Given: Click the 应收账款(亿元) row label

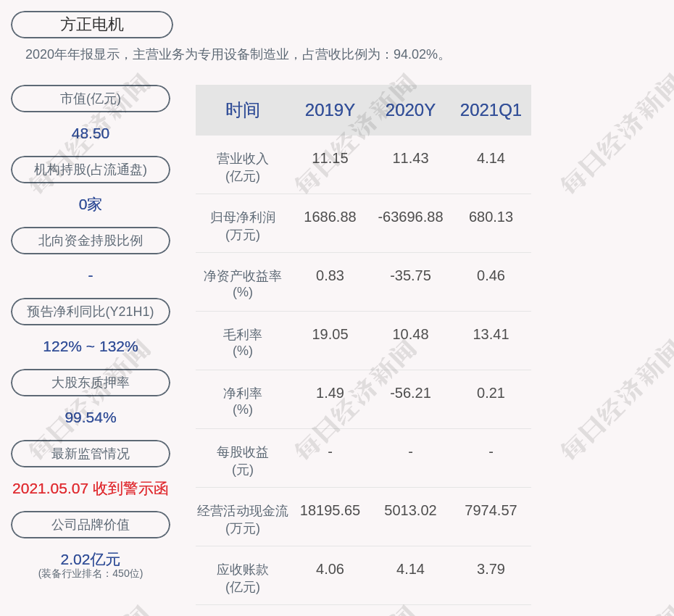Looking at the screenshot, I should [x=243, y=578].
